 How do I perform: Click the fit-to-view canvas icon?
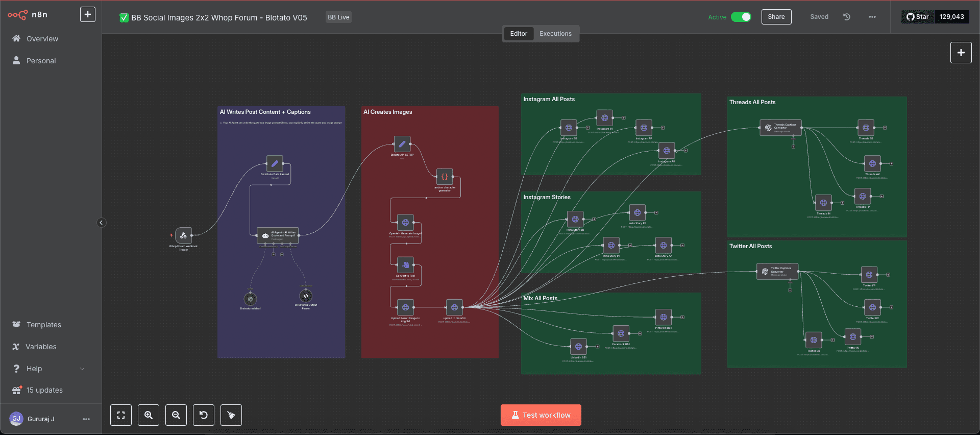click(121, 415)
